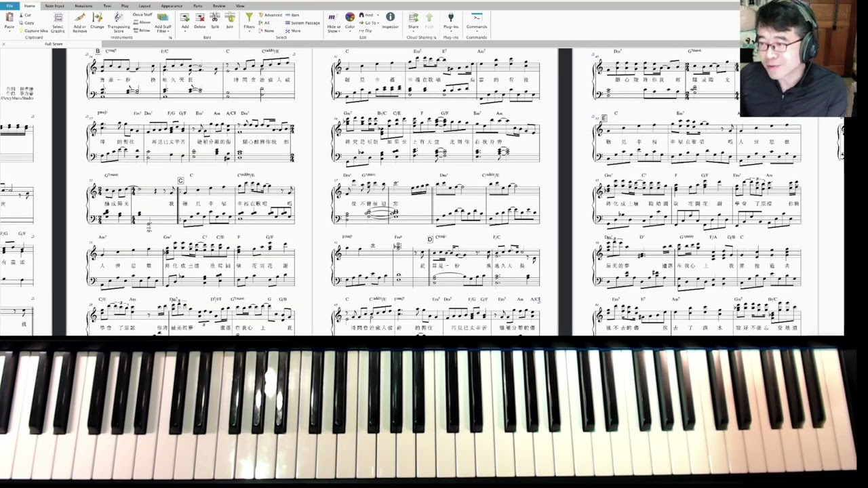Click rehearsal mark C in the score
The height and width of the screenshot is (488, 868).
pos(180,181)
